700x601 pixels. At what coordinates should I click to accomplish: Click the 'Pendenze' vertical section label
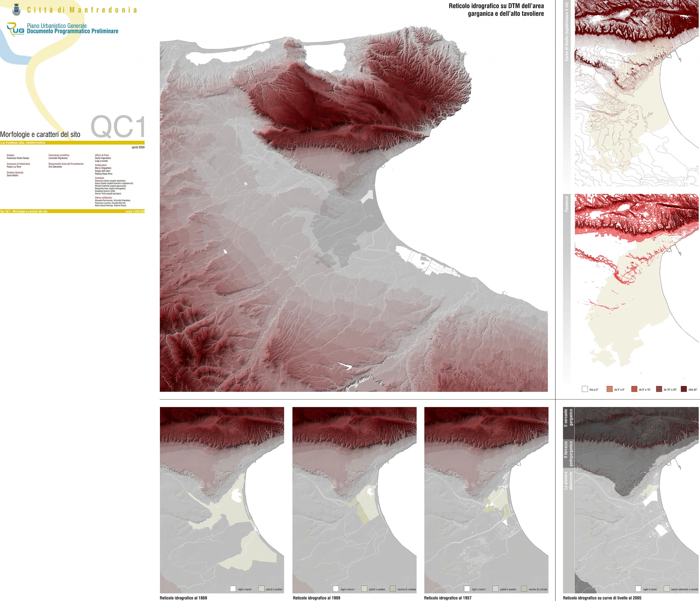pyautogui.click(x=567, y=204)
